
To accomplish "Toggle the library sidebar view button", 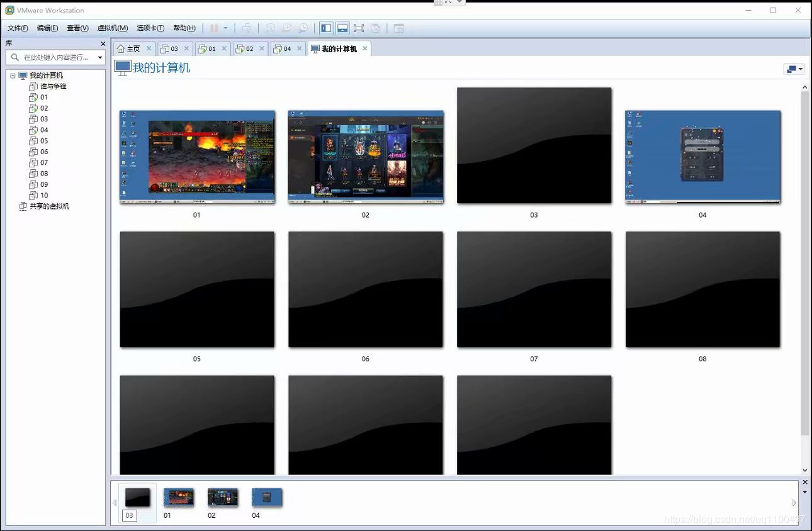I will [x=326, y=28].
